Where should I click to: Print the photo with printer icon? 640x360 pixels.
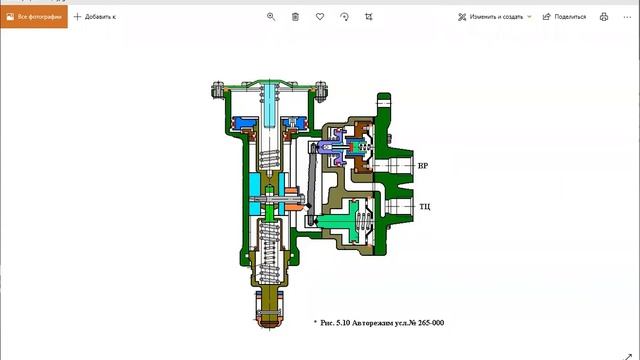(x=604, y=17)
